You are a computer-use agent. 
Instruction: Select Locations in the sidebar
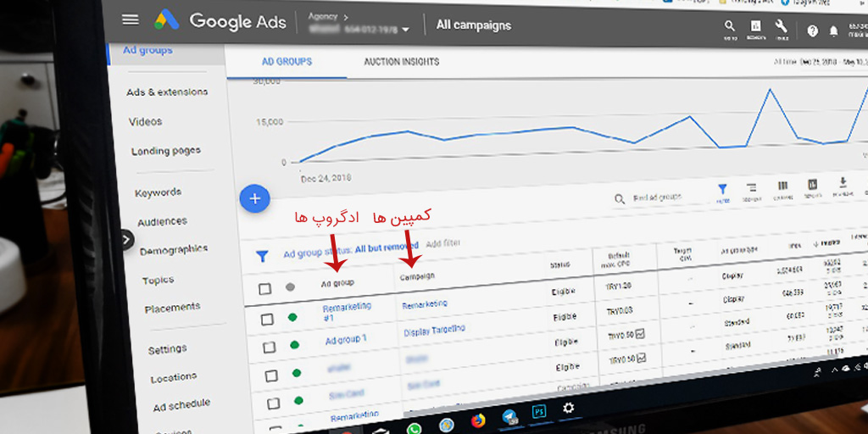[x=173, y=378]
